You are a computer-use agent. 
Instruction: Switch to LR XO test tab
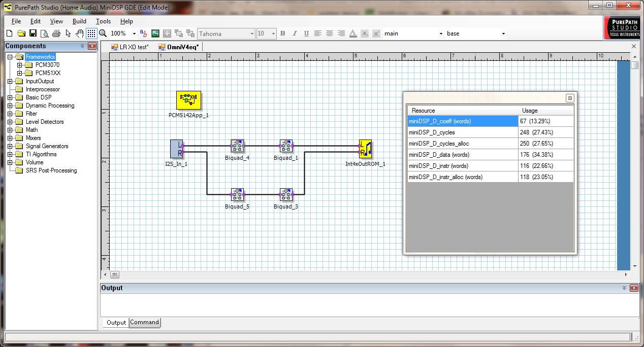pos(131,47)
